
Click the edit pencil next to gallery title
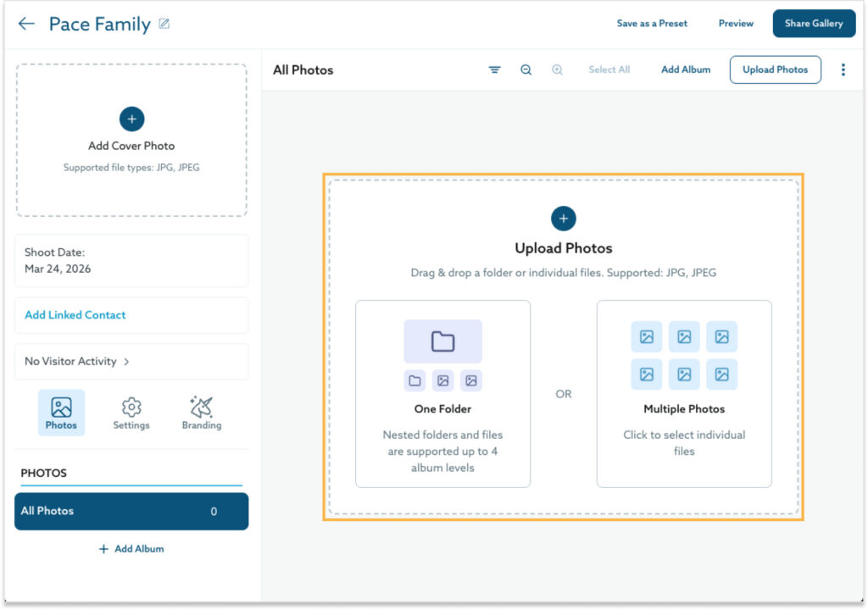point(164,24)
